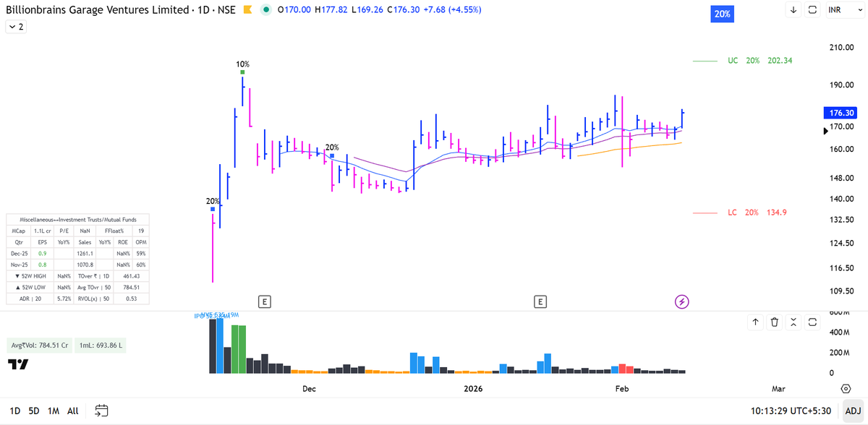Collapse the volume pane
The height and width of the screenshot is (425, 868).
(793, 322)
